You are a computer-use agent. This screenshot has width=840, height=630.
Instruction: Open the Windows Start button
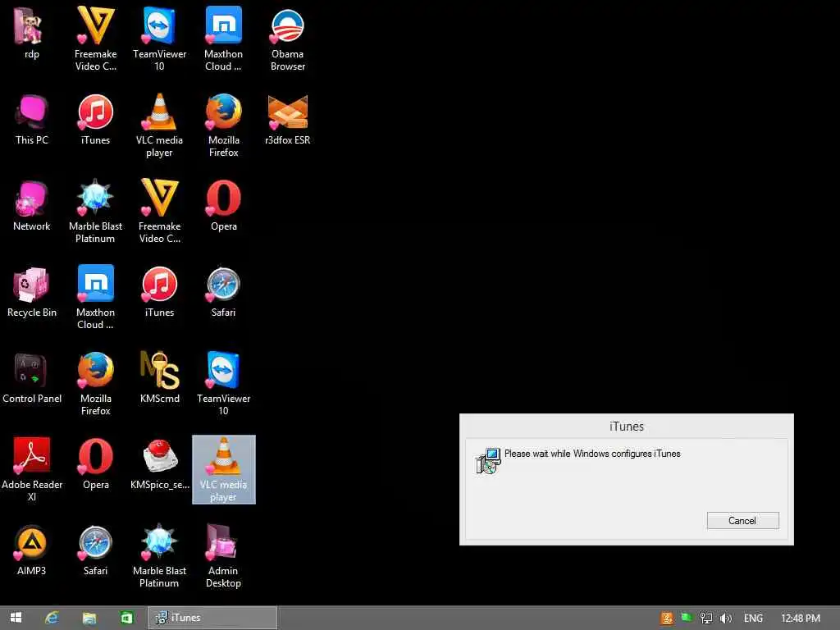click(16, 618)
